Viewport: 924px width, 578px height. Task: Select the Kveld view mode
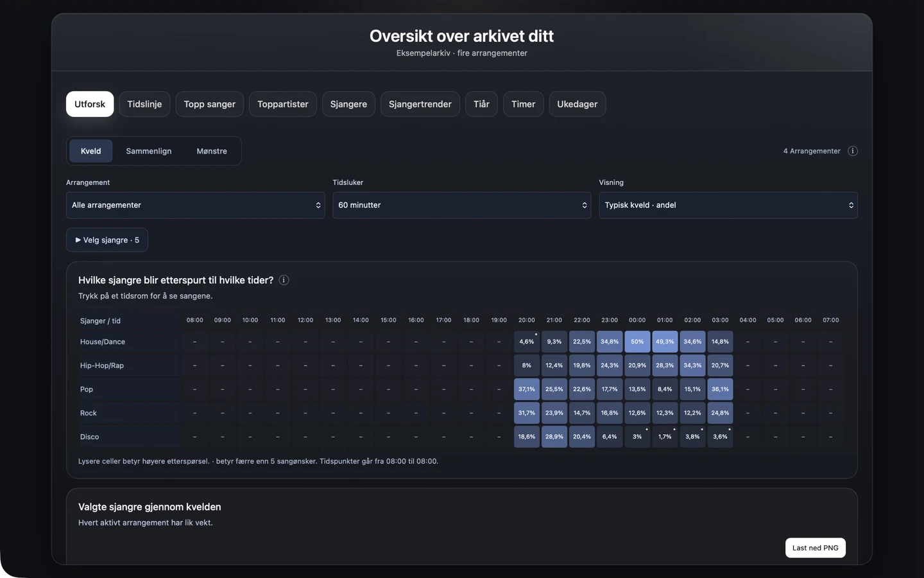(90, 151)
